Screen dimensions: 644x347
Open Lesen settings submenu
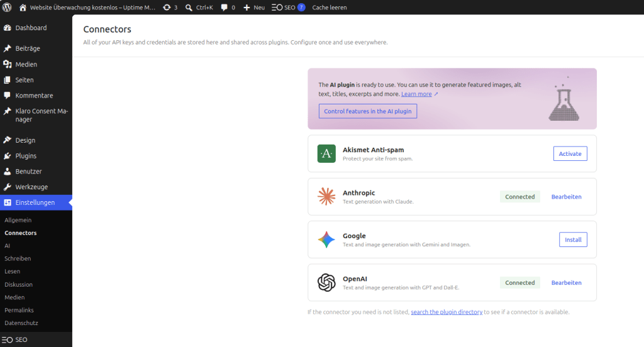[13, 272]
